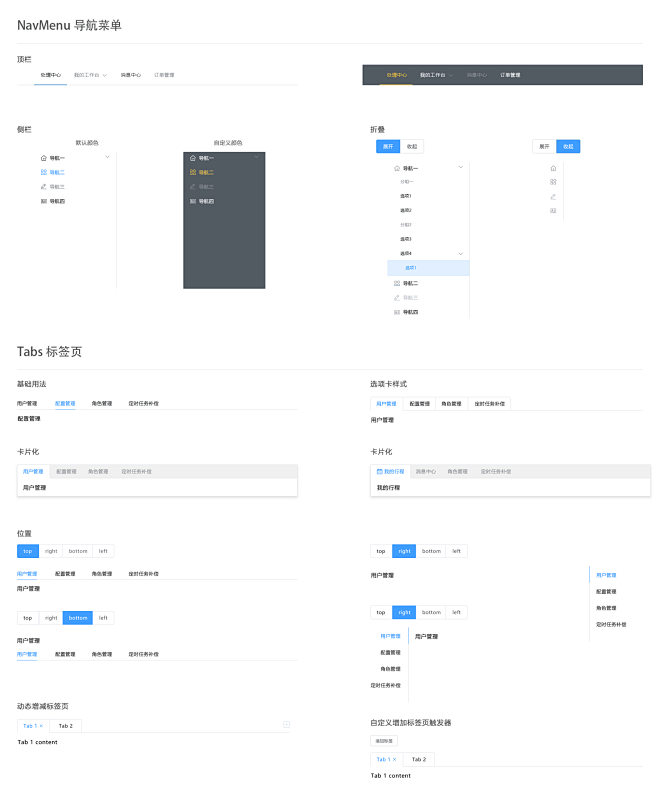Open 订单管理 in the dark top navigation bar

tap(510, 75)
